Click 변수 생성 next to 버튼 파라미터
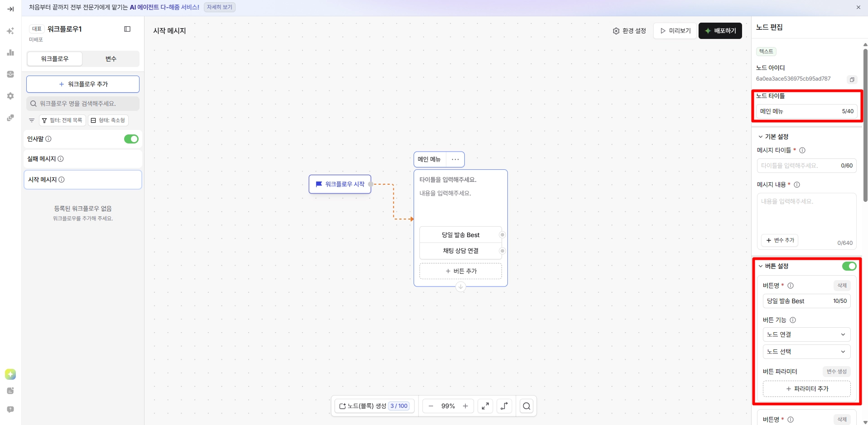868x425 pixels. coord(836,372)
